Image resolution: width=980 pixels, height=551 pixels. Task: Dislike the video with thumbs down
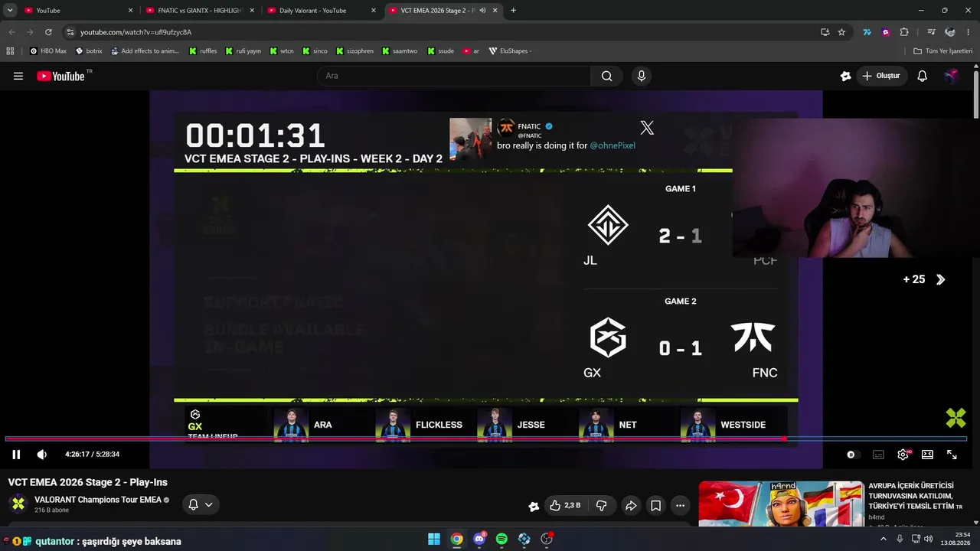(x=601, y=506)
